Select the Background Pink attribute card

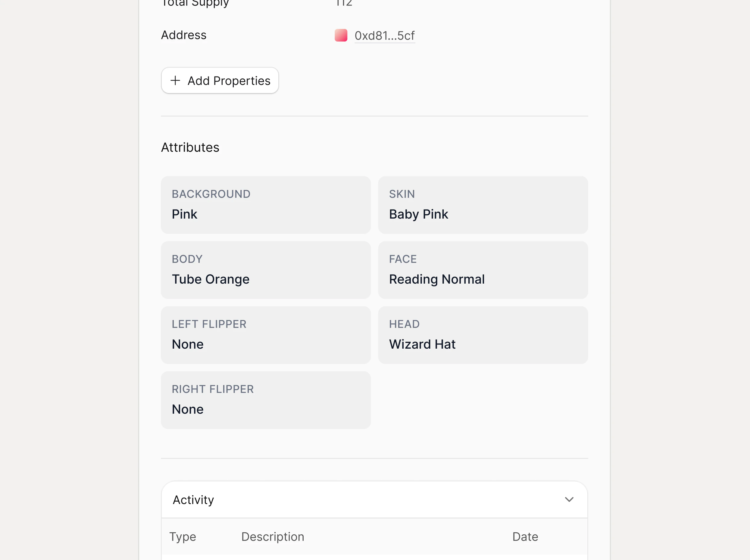[265, 205]
